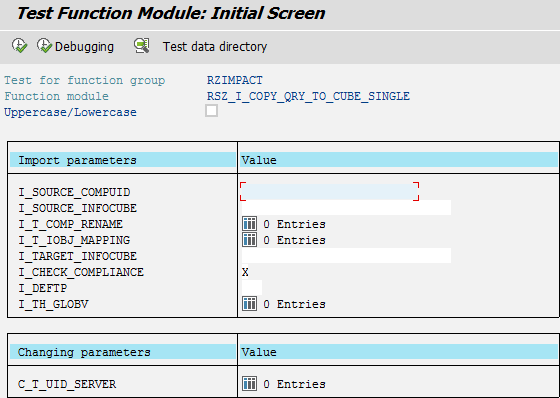Click the I_TH_GLOBV parameter label
Image resolution: width=560 pixels, height=398 pixels.
coord(53,304)
